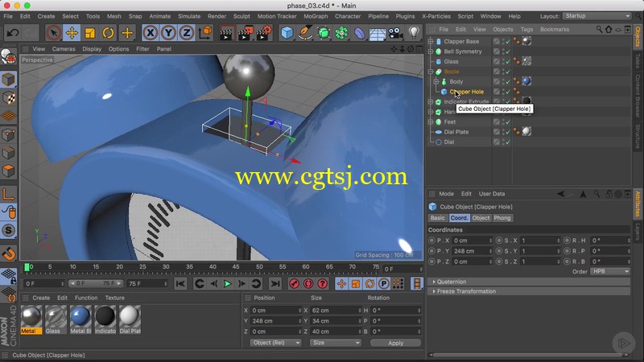Open the Order HPB dropdown
644x362 pixels.
coord(610,271)
